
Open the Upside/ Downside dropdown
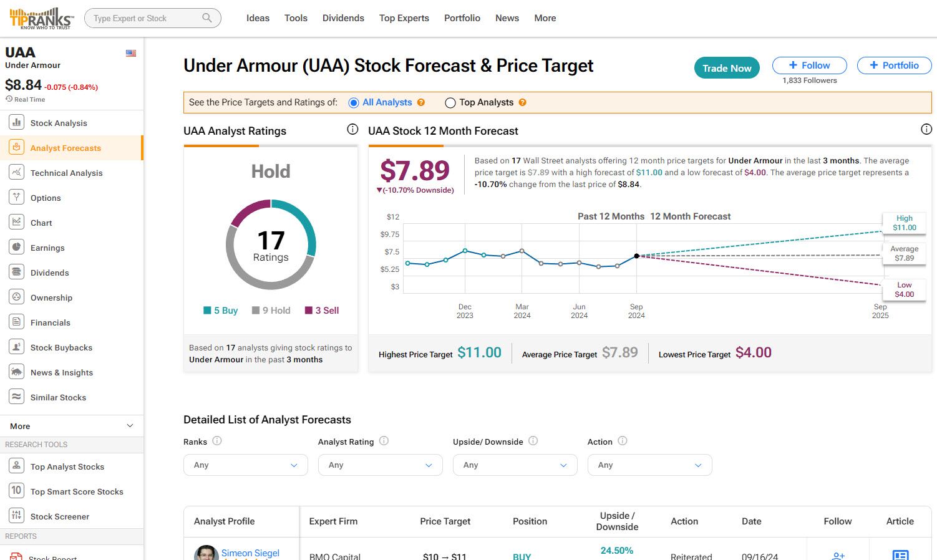tap(515, 465)
